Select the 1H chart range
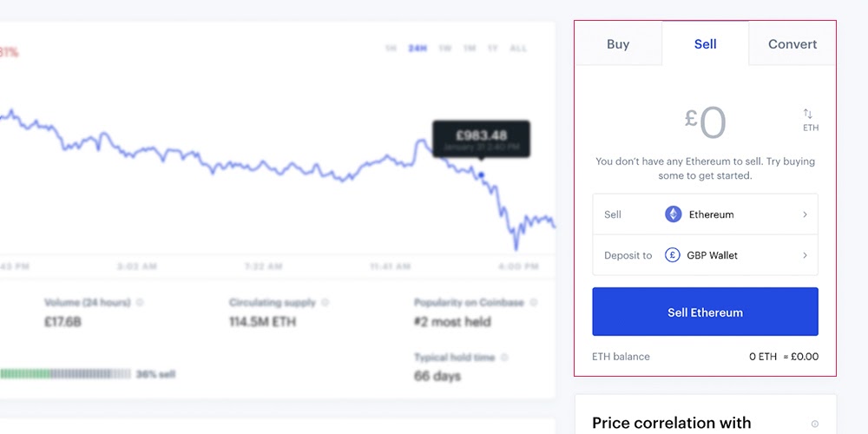The width and height of the screenshot is (868, 434). click(x=391, y=49)
